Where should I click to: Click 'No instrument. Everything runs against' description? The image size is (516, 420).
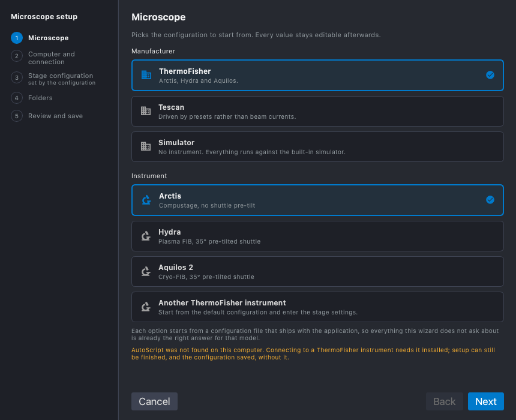(252, 152)
